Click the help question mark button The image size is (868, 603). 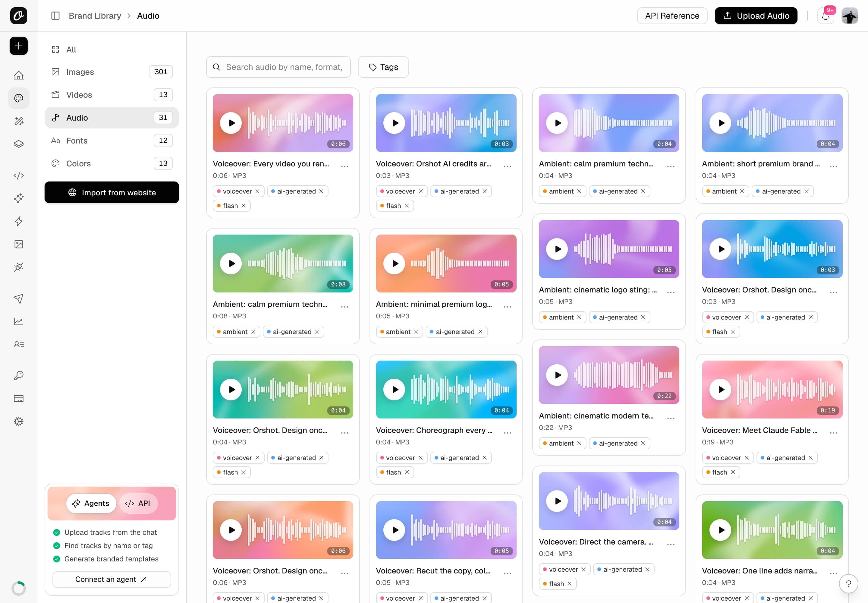point(848,584)
